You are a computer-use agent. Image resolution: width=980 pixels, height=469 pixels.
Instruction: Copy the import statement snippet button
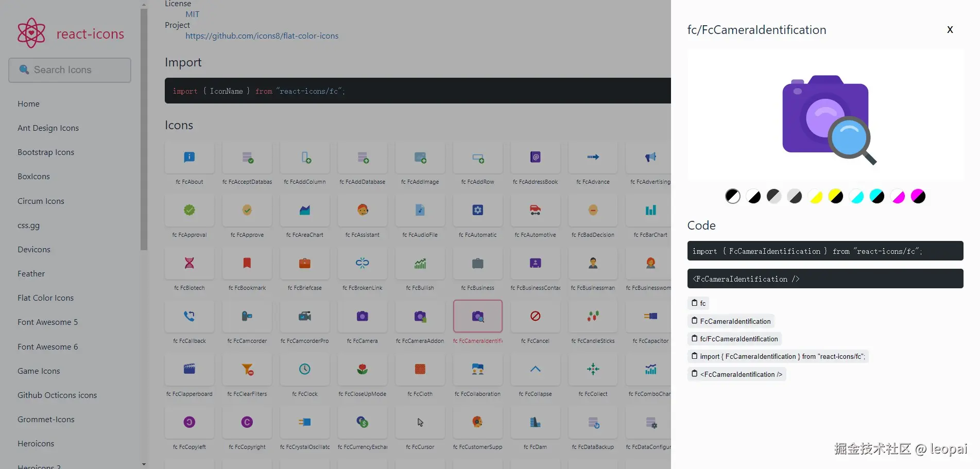(778, 356)
